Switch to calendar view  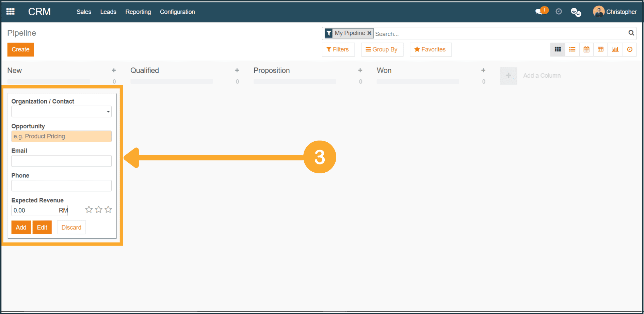(x=586, y=49)
